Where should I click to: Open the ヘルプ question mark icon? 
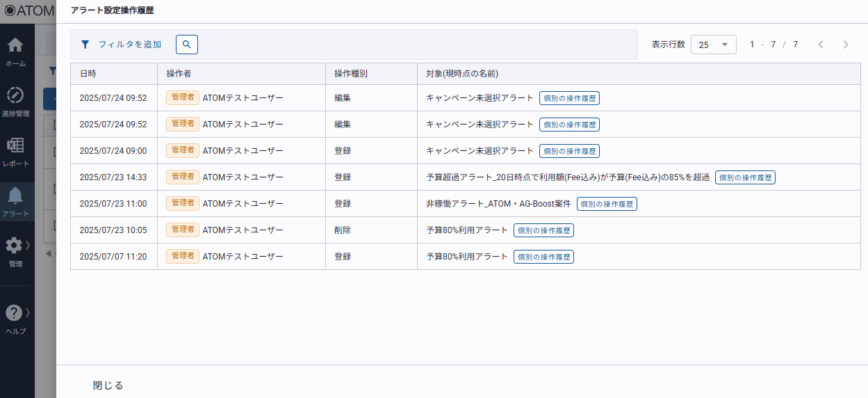coord(14,313)
